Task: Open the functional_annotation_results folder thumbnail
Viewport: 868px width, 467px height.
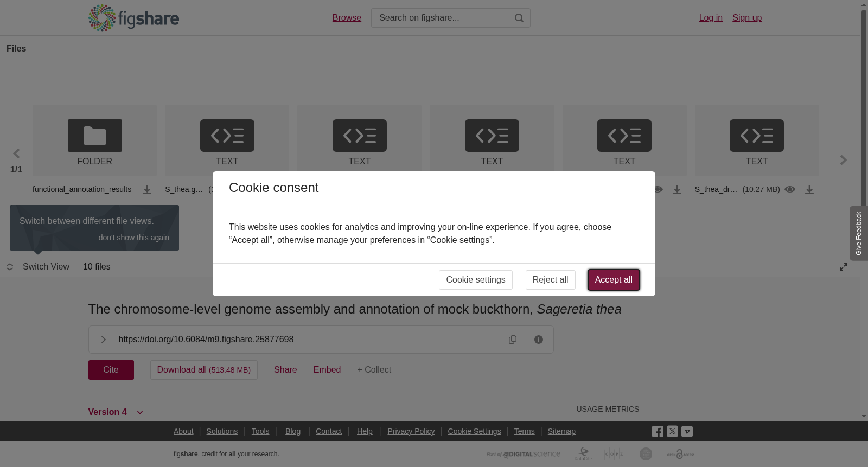Action: point(94,140)
